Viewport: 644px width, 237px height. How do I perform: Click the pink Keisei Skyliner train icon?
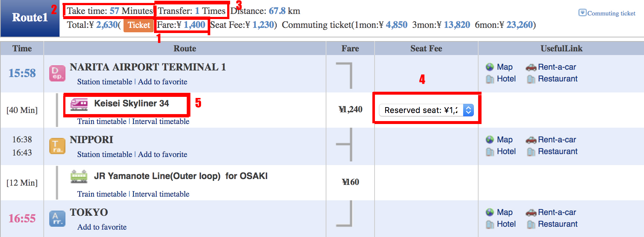coord(79,104)
